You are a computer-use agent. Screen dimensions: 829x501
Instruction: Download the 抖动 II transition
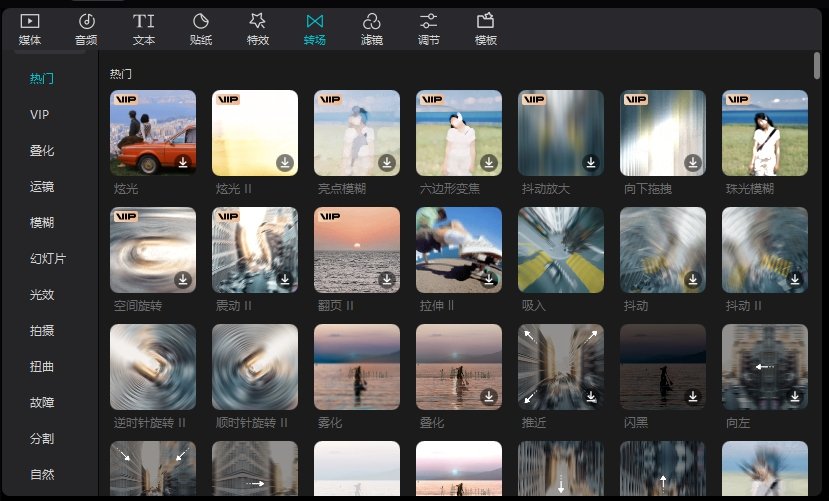click(x=795, y=280)
